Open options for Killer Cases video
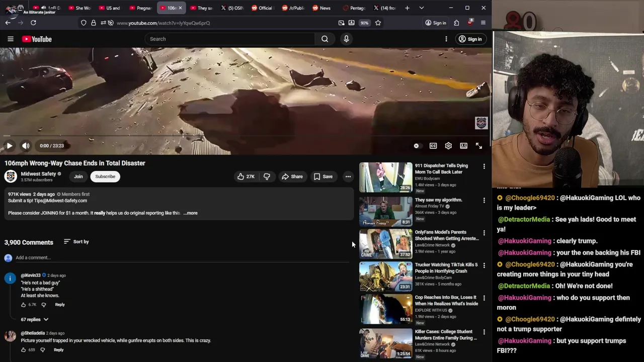 484,332
